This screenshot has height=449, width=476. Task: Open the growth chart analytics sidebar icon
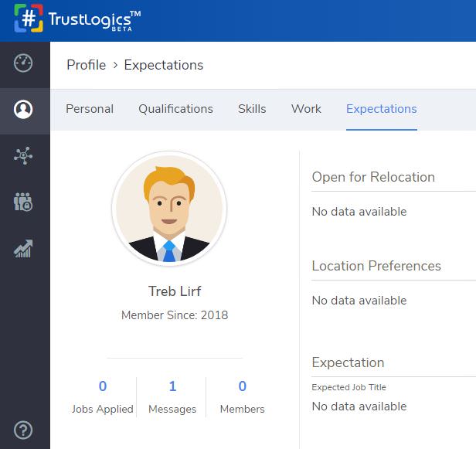click(23, 249)
